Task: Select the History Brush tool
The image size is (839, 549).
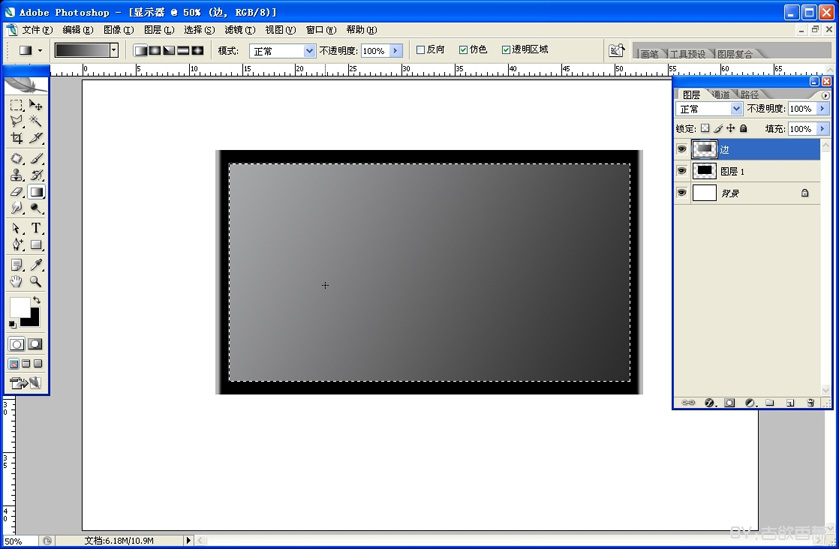Action: pos(35,175)
